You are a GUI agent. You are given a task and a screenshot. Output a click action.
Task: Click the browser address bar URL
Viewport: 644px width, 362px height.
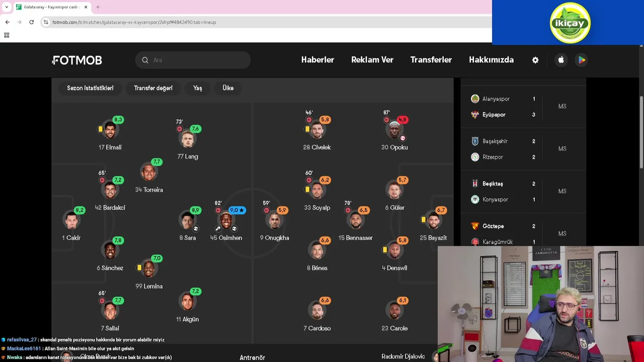(x=134, y=22)
